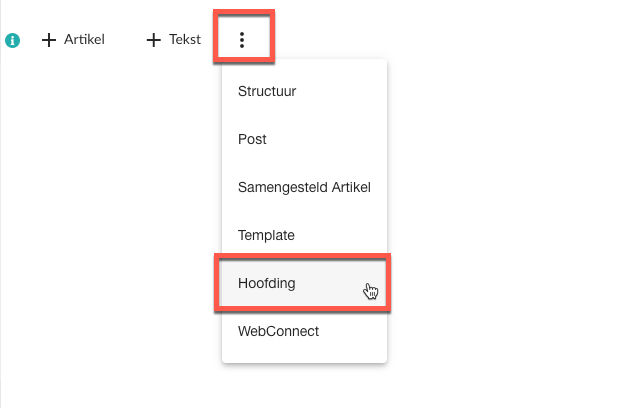Pick Samengesteld Artikel in the menu

304,187
